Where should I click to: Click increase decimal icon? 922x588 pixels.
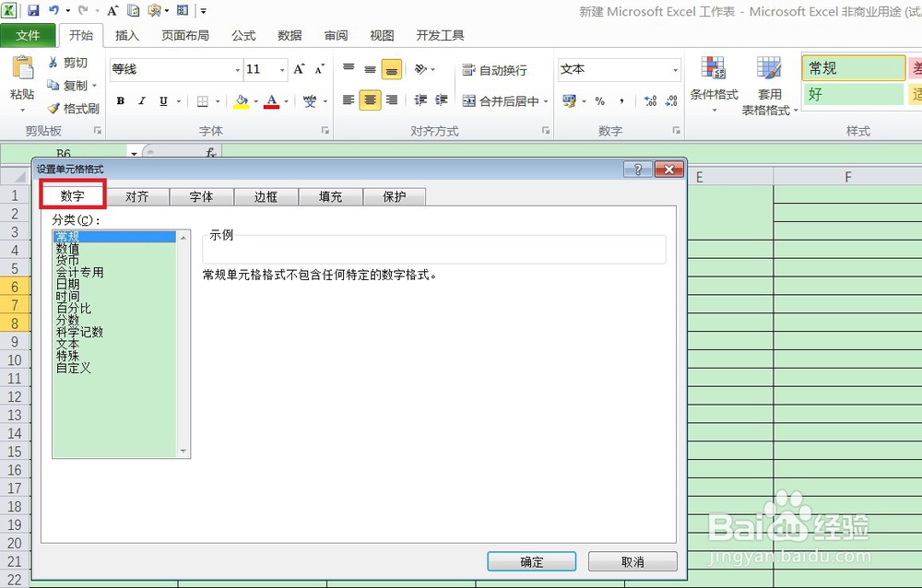pos(650,101)
